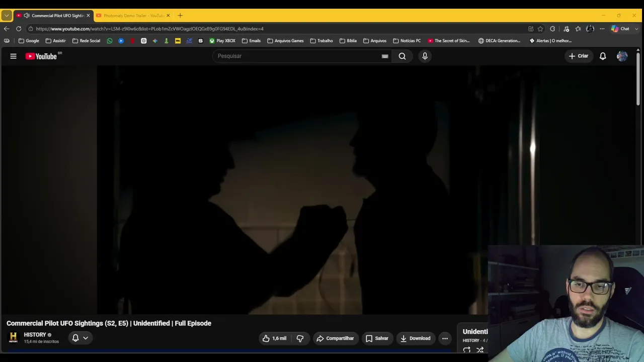This screenshot has width=644, height=362.
Task: Click the magnifying glass search button
Action: 403,56
